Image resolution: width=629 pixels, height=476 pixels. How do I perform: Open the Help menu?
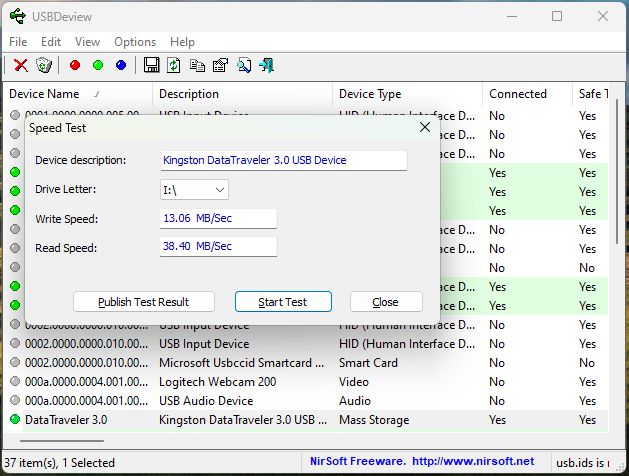pyautogui.click(x=182, y=42)
